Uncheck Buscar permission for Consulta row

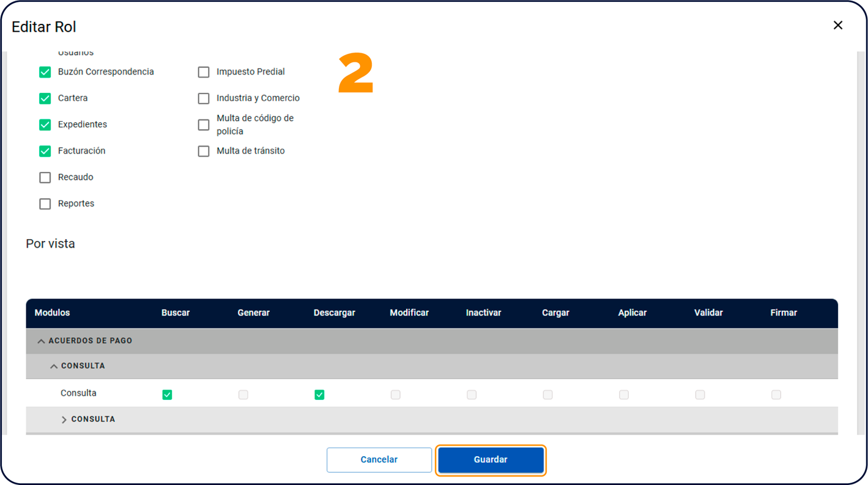pyautogui.click(x=167, y=395)
